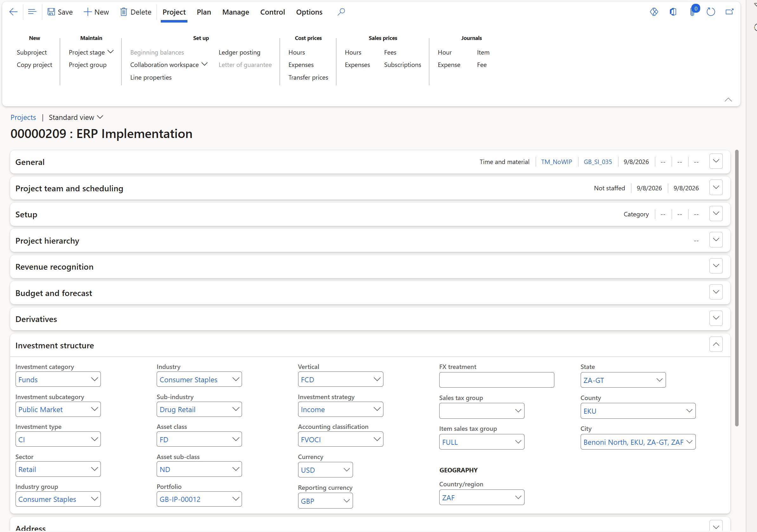Switch to the Manage tab
The height and width of the screenshot is (532, 757).
click(x=235, y=12)
